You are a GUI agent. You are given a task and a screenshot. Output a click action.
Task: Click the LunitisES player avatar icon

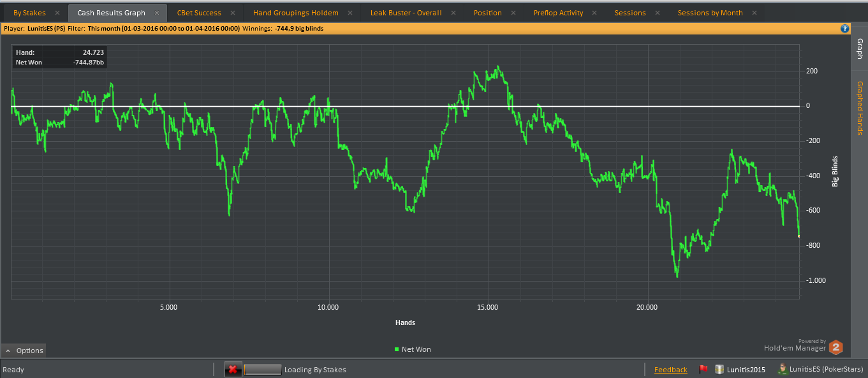[x=783, y=369]
